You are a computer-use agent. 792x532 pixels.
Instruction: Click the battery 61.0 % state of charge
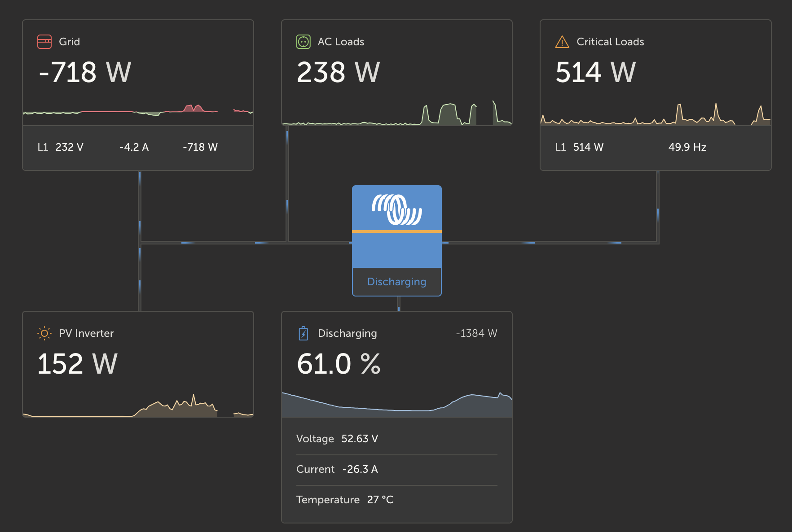tap(339, 364)
